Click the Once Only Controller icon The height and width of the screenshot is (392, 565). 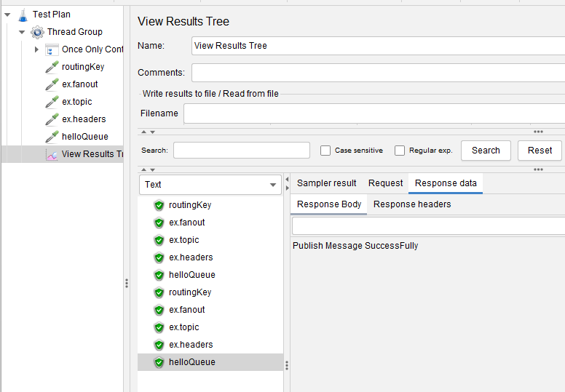coord(52,49)
